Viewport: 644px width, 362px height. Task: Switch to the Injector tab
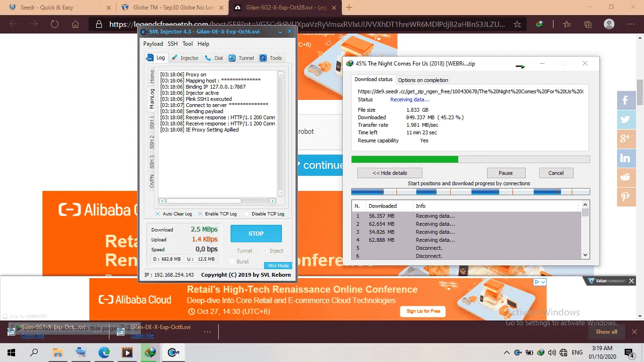click(185, 58)
